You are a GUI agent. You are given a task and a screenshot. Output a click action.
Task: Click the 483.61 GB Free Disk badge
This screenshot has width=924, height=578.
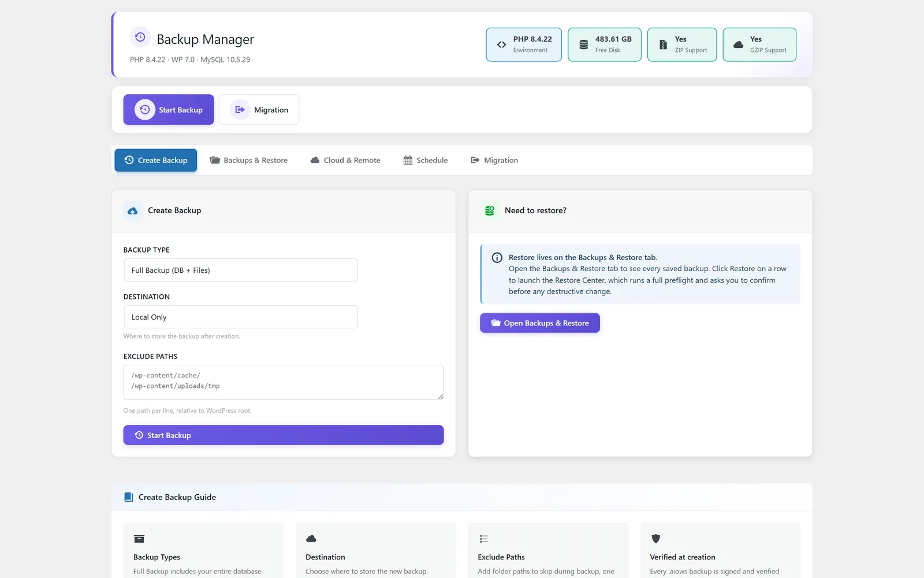pos(605,45)
